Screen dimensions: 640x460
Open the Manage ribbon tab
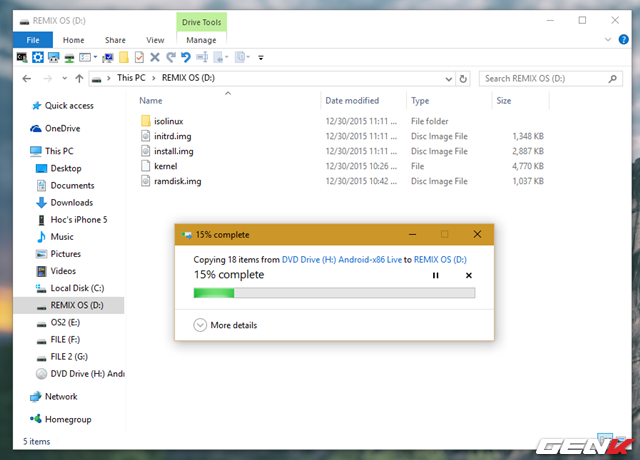(201, 40)
